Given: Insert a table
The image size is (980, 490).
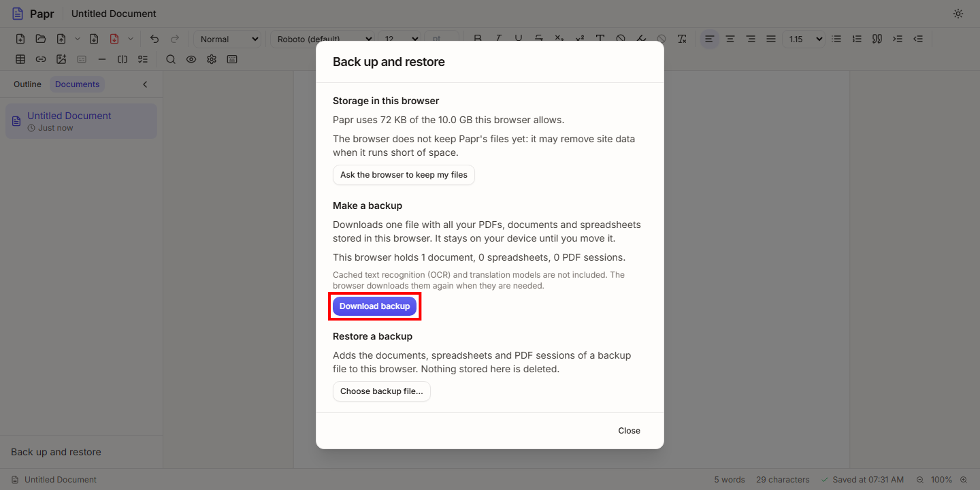Looking at the screenshot, I should tap(20, 59).
